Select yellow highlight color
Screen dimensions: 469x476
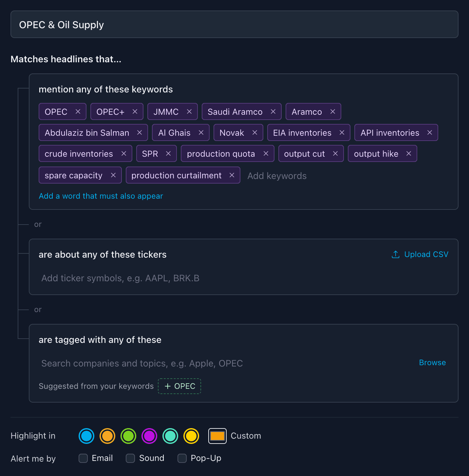191,436
